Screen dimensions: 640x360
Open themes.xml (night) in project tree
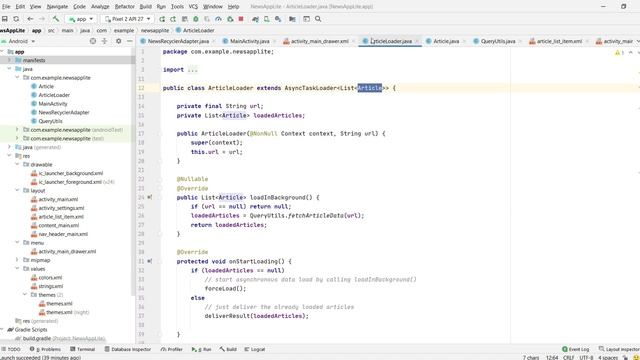pyautogui.click(x=67, y=312)
